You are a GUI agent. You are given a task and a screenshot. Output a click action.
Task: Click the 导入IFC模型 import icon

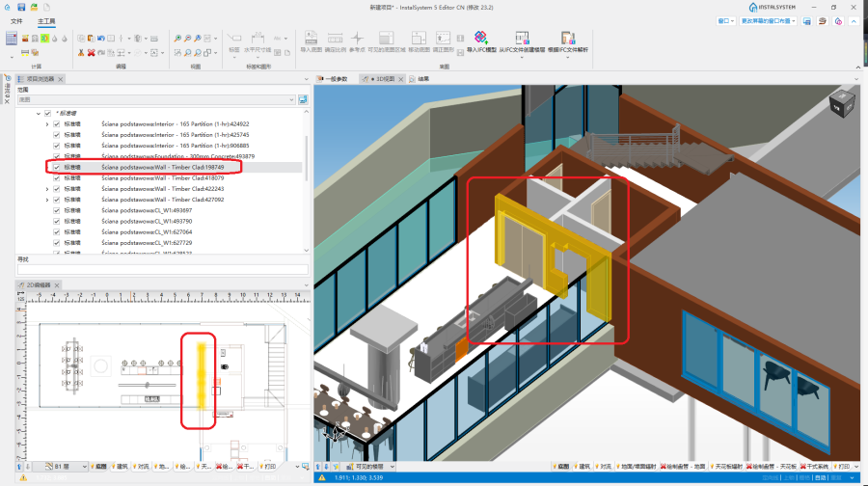click(480, 38)
